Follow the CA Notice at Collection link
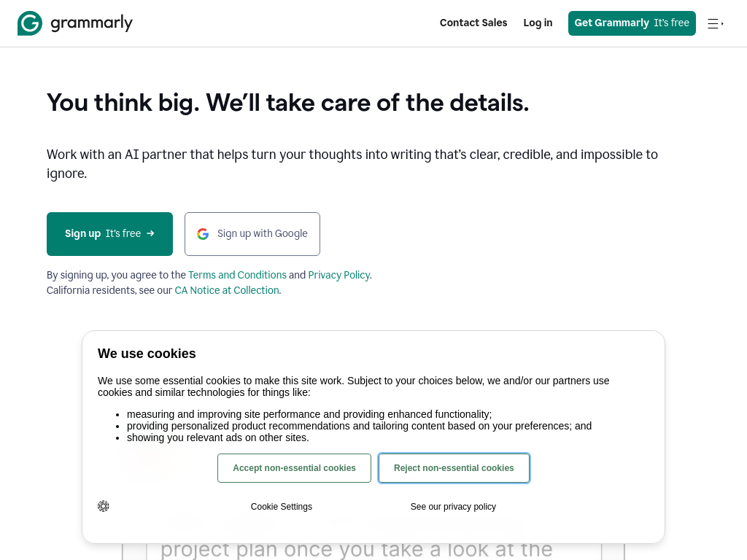The image size is (747, 560). pyautogui.click(x=227, y=290)
